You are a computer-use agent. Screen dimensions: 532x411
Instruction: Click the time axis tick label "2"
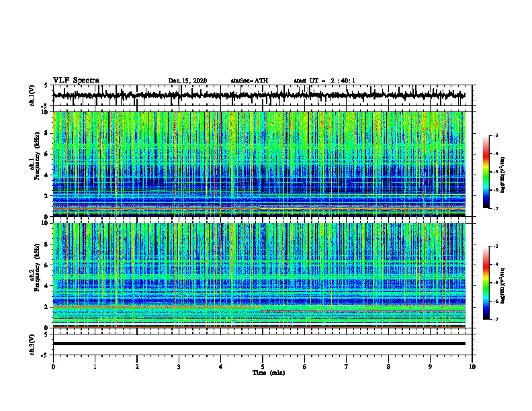coord(137,367)
